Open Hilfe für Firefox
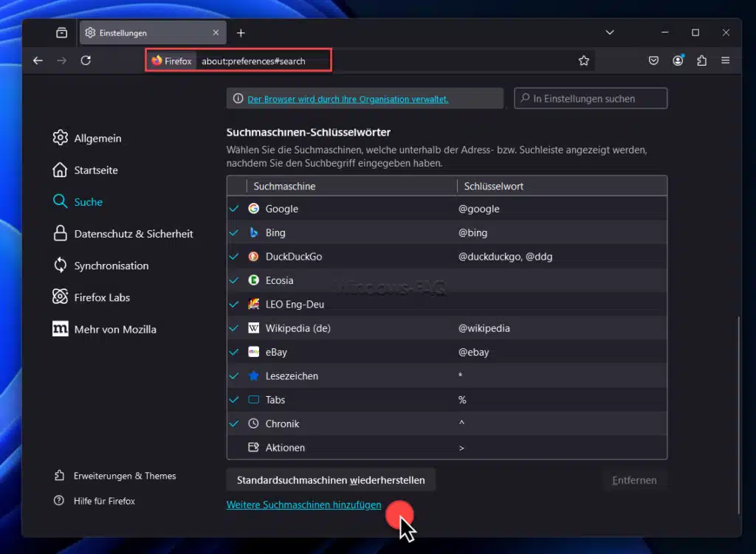The width and height of the screenshot is (756, 554). 94,501
